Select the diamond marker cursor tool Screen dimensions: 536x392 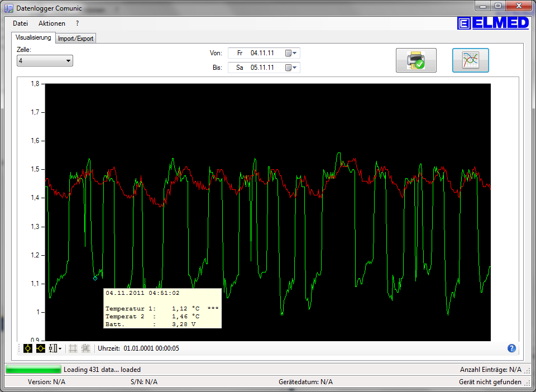(41, 348)
